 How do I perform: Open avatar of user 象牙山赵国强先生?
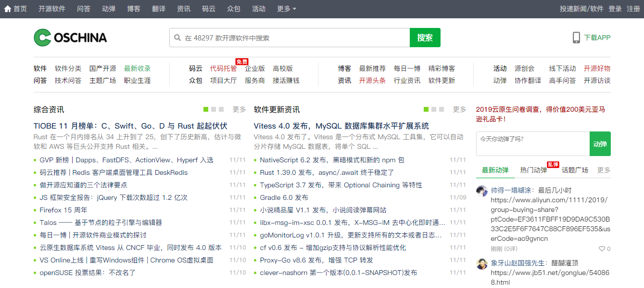click(482, 263)
